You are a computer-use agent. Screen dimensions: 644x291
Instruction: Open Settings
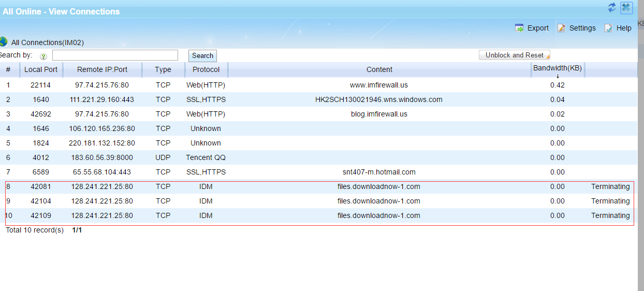point(582,28)
